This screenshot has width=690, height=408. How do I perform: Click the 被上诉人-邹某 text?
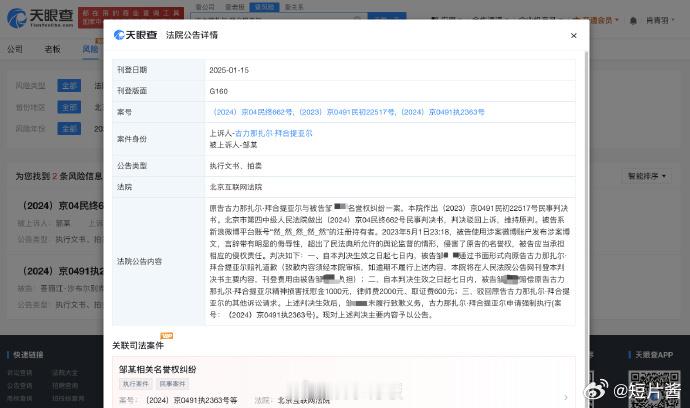(x=233, y=145)
